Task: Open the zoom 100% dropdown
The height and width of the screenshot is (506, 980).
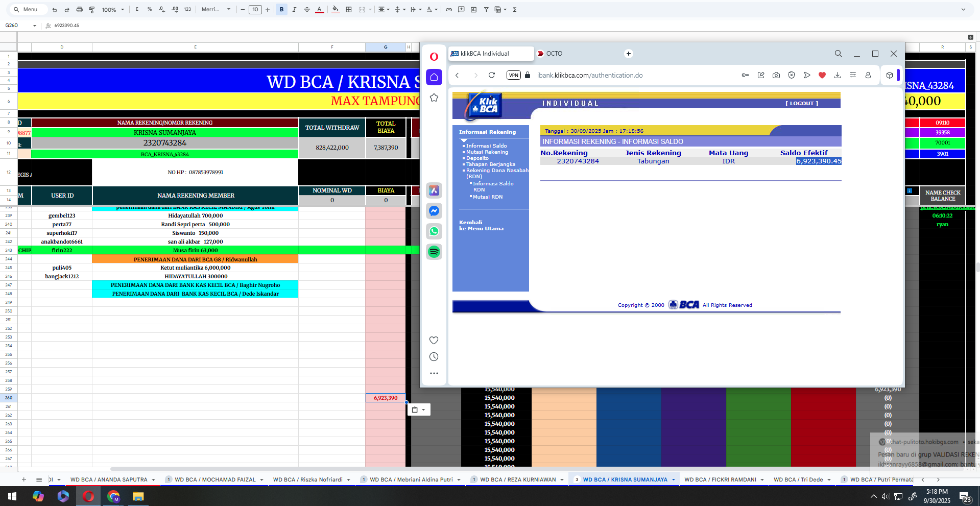Action: point(113,10)
